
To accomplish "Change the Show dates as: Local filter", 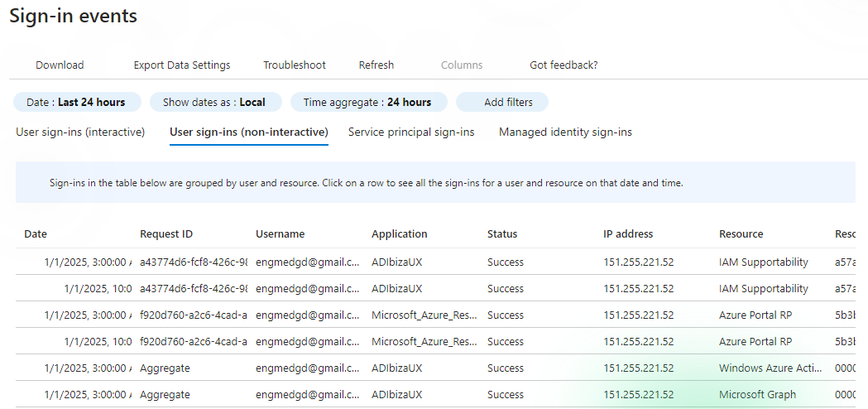I will click(x=215, y=102).
